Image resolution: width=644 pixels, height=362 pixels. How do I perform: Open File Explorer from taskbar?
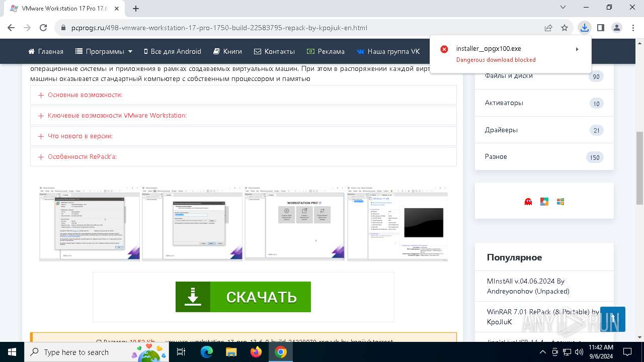(x=231, y=352)
